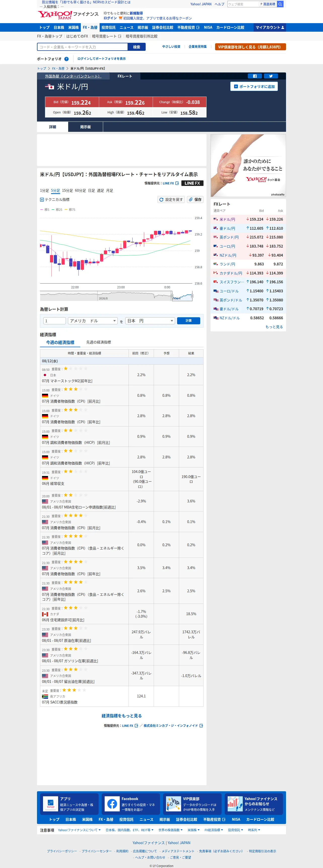323x868 pixels.
Task: Open the Yahoo!ネット募金 handshake ad
Action: (248, 166)
